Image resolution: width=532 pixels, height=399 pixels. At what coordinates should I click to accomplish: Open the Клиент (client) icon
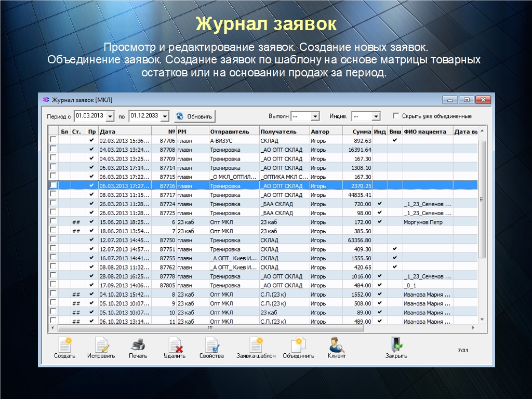tap(336, 345)
